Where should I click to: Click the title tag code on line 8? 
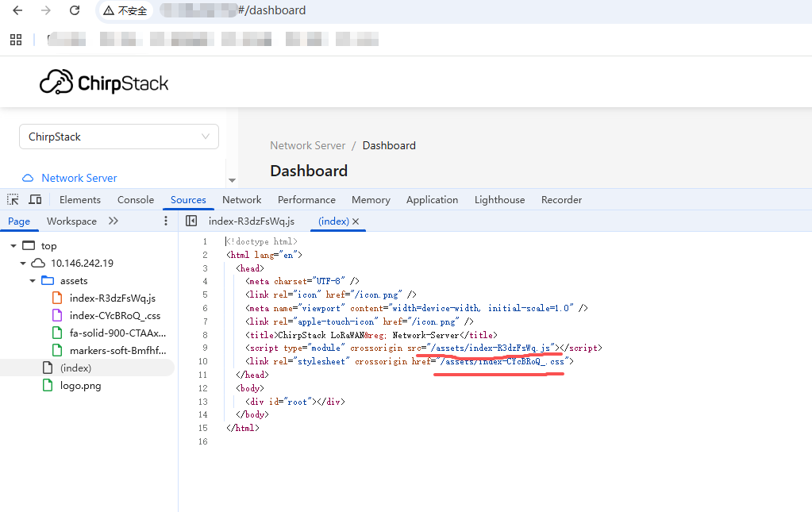point(371,335)
